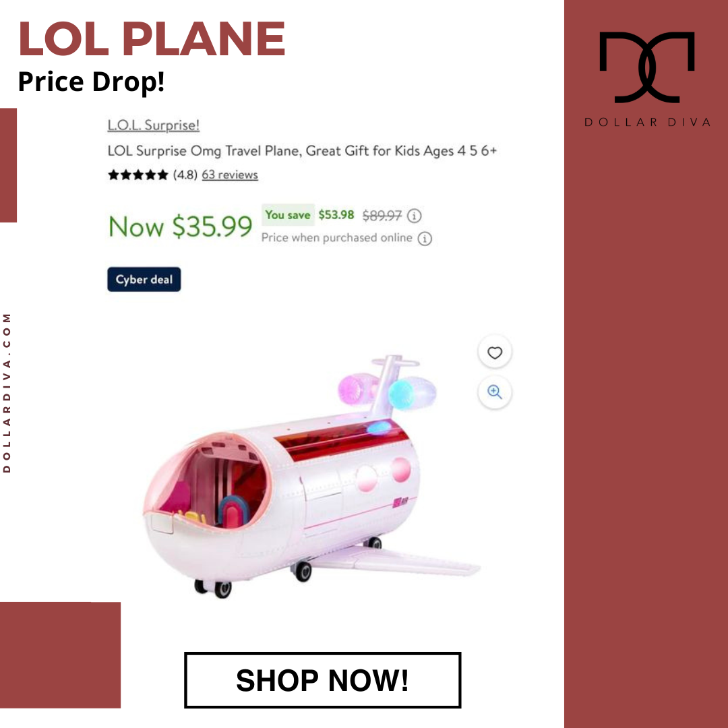This screenshot has width=728, height=728.
Task: Click the five-star rating icons
Action: pos(138,175)
